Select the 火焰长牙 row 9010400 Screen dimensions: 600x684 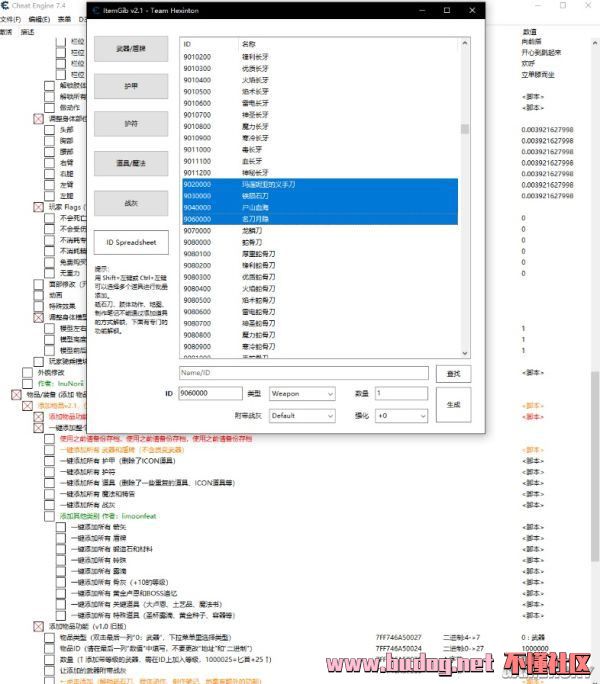pyautogui.click(x=320, y=80)
